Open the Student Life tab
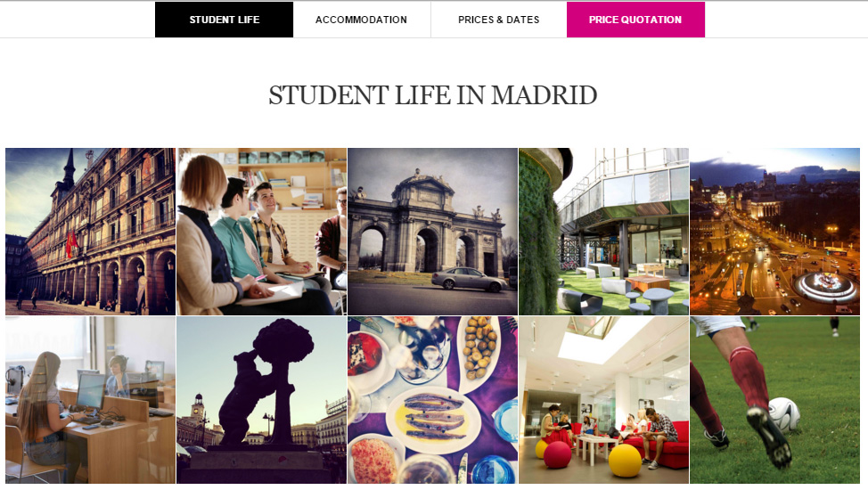This screenshot has width=868, height=490. (x=225, y=20)
